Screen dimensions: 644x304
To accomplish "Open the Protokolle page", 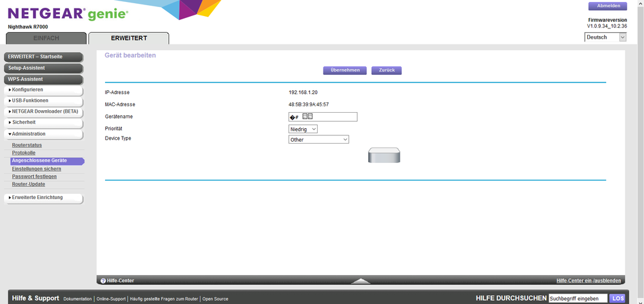I will (23, 153).
